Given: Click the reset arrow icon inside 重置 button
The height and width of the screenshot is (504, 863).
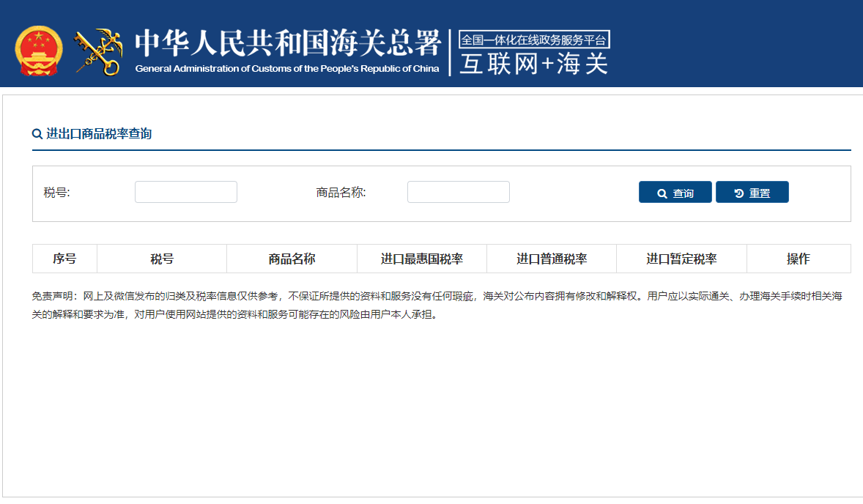Looking at the screenshot, I should (x=737, y=192).
